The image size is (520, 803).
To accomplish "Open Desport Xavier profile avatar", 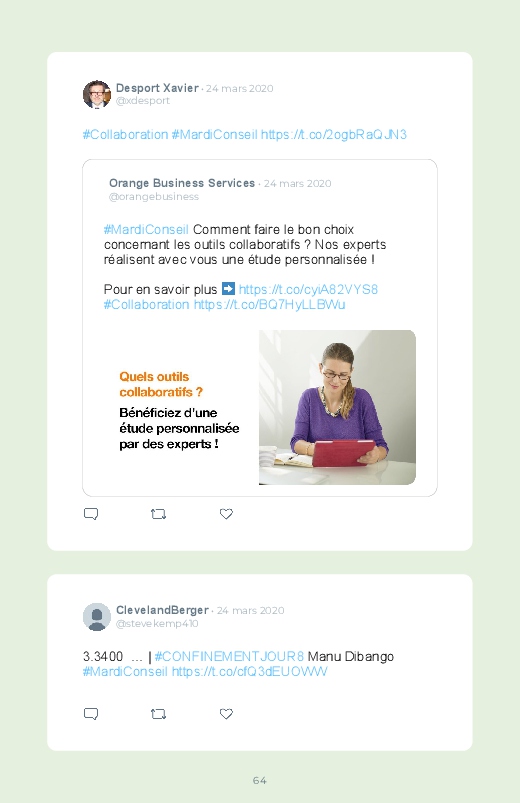I will click(x=97, y=94).
